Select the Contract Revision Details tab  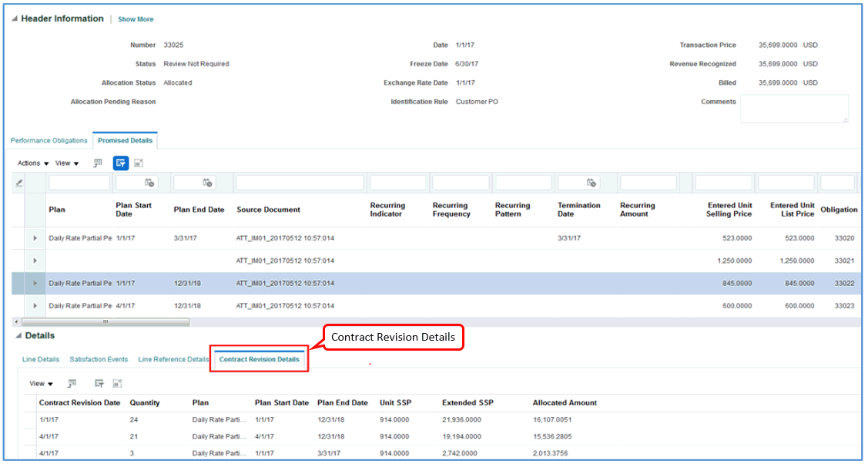[x=259, y=359]
